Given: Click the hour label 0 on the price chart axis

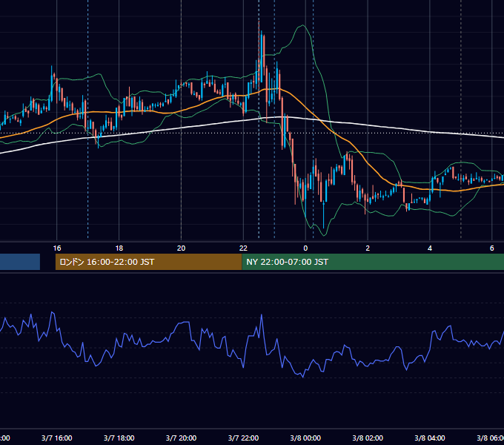Looking at the screenshot, I should pyautogui.click(x=305, y=248).
